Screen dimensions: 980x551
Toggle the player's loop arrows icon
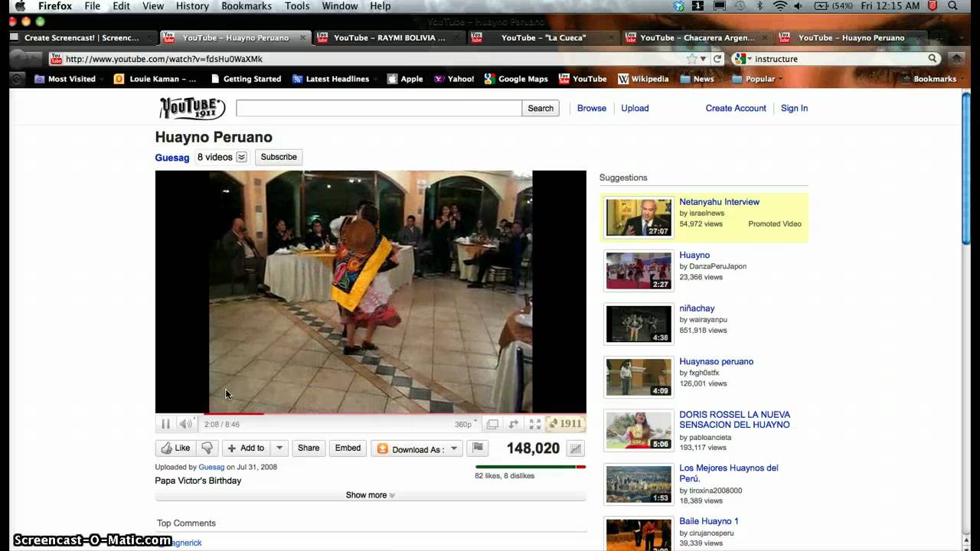coord(514,424)
